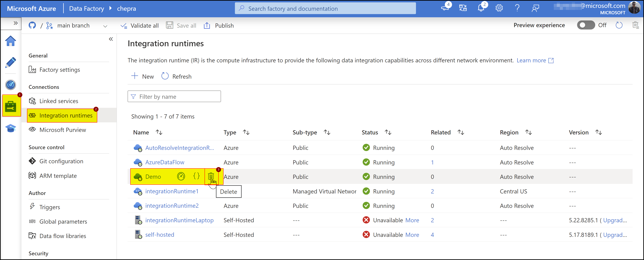This screenshot has width=644, height=260.
Task: Click the New integration runtime button
Action: click(143, 76)
